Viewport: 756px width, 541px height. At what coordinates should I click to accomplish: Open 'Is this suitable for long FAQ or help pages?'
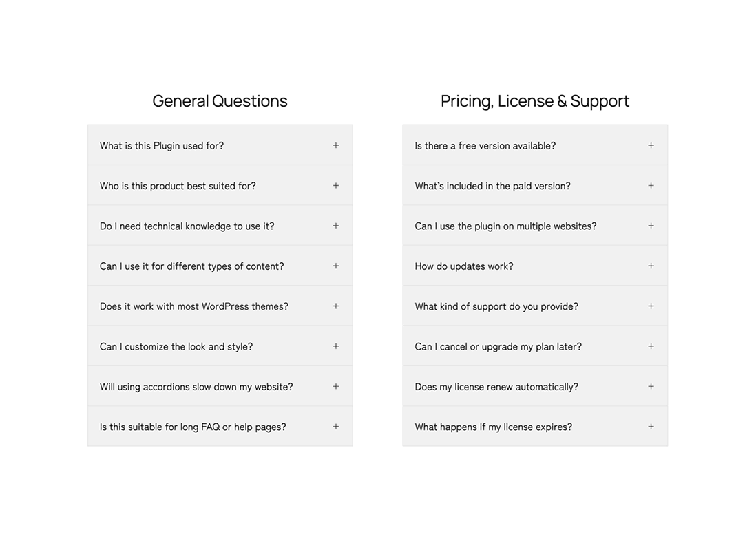[193, 427]
